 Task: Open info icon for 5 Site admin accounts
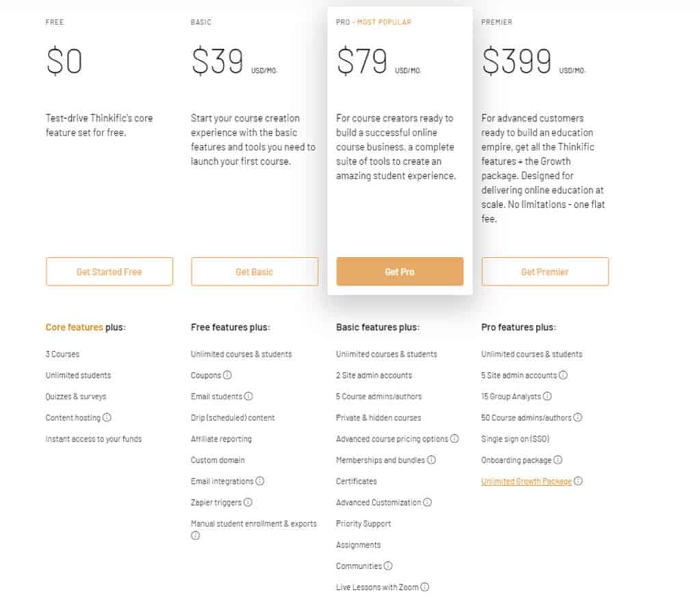point(563,375)
